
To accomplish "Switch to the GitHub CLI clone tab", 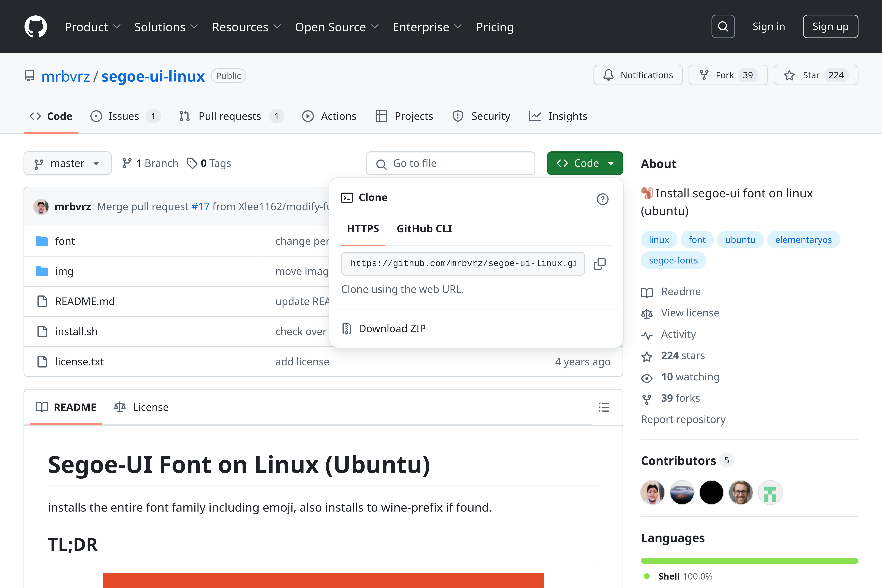I will click(424, 228).
